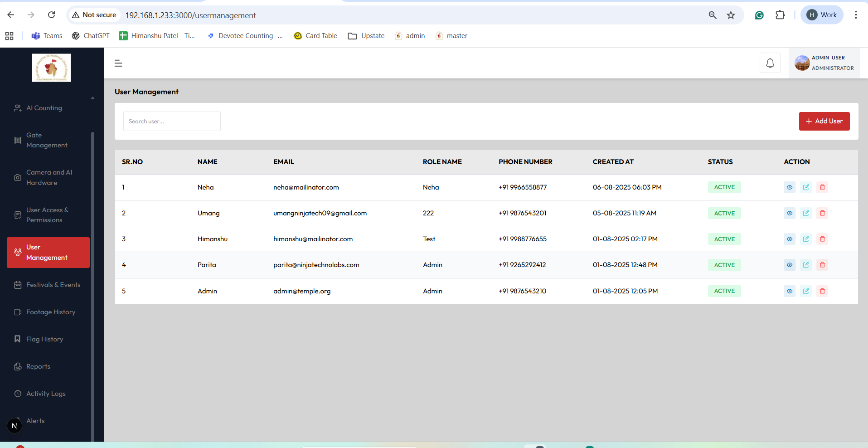Click the sidebar vertical scrollbar
Screen dimensions: 868x448
(93, 272)
